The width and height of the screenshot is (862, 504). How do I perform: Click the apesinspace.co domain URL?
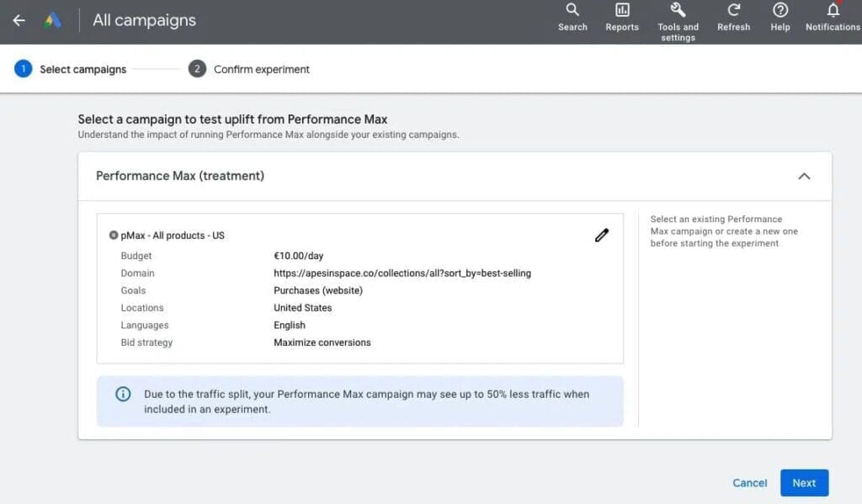pyautogui.click(x=402, y=273)
